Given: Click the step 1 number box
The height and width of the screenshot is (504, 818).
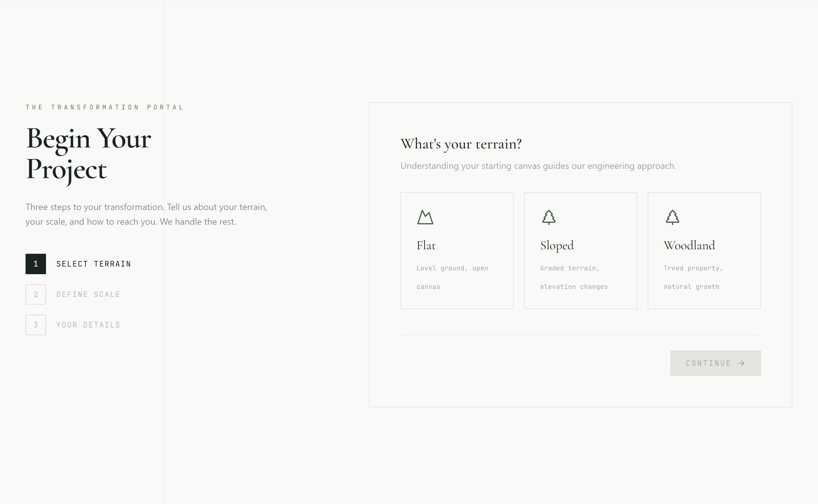Looking at the screenshot, I should (36, 264).
